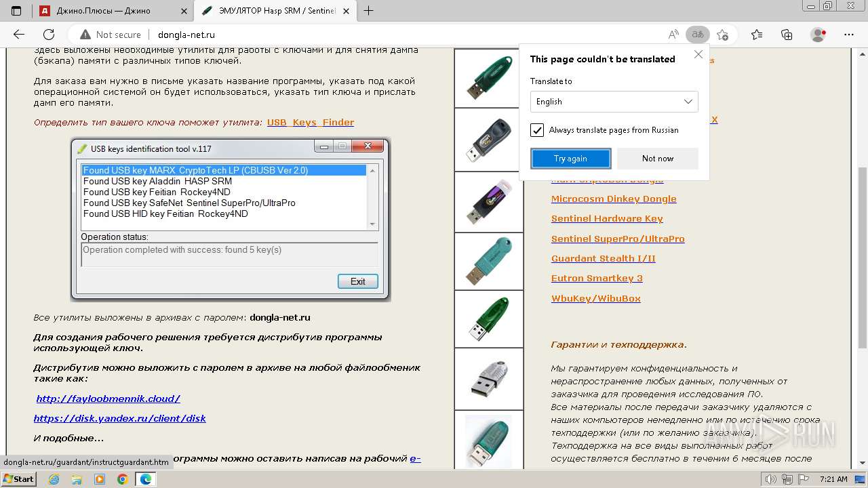The width and height of the screenshot is (868, 488).
Task: Expand the Translate to English dropdown
Action: pyautogui.click(x=614, y=102)
